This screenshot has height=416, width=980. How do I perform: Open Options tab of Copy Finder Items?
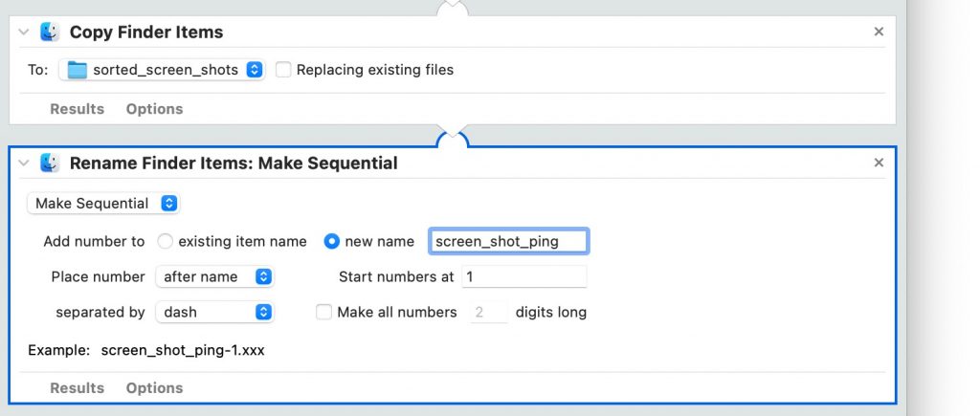(x=154, y=109)
